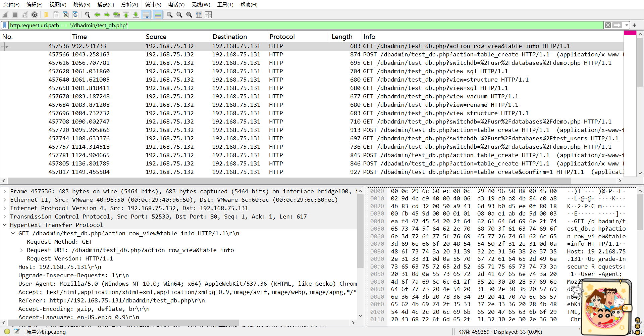Open the 文件(F) menu
This screenshot has height=336, width=644.
pos(11,5)
